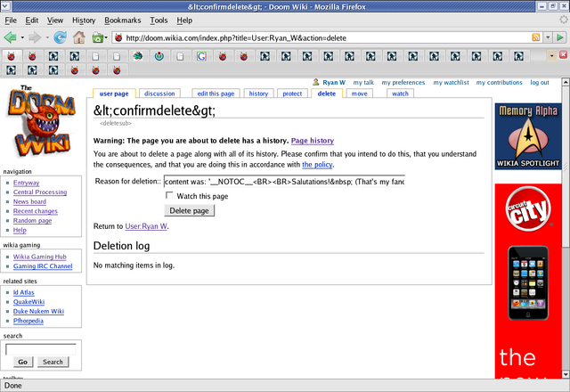The image size is (570, 392).
Task: Click the page scrollbar up arrow
Action: [x=566, y=82]
